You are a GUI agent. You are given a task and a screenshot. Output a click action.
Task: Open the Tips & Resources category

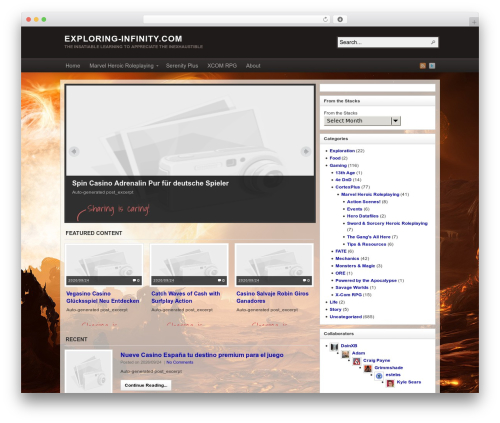(366, 244)
